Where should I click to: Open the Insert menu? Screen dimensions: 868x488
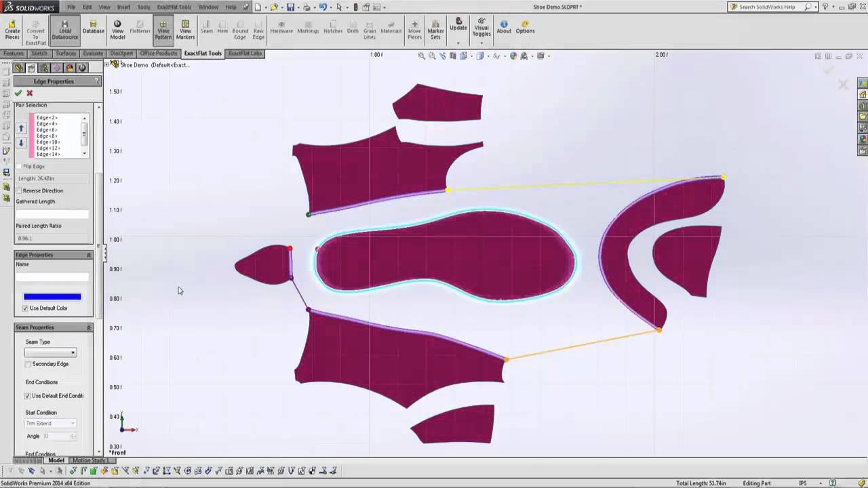click(x=123, y=7)
